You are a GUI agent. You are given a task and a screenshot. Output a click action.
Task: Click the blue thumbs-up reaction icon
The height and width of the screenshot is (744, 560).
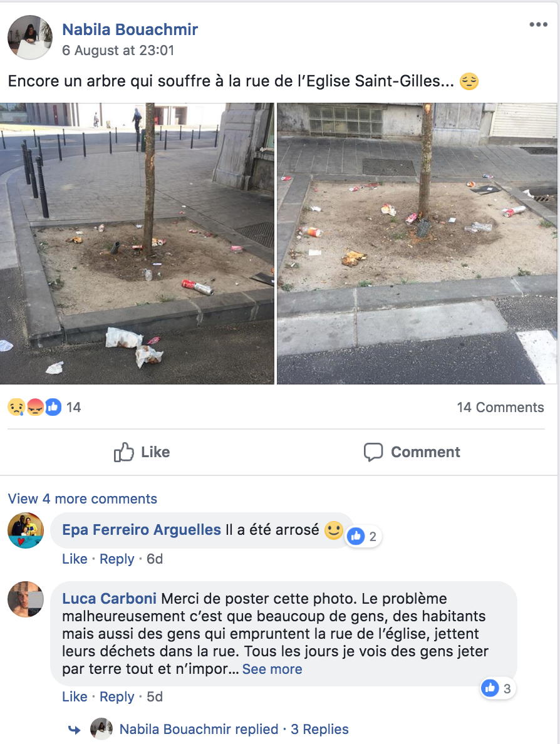[53, 407]
